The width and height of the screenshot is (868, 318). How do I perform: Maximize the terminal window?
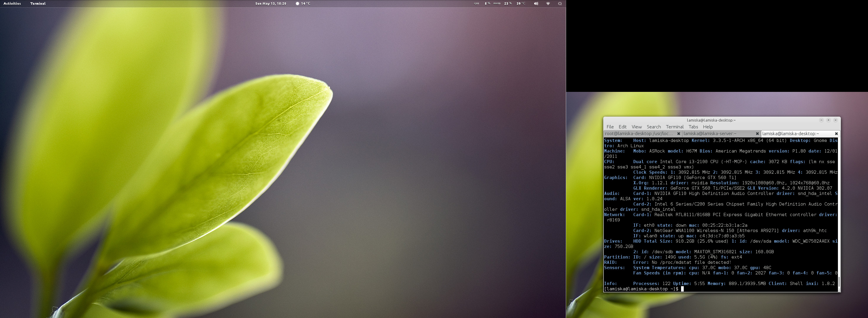point(828,120)
